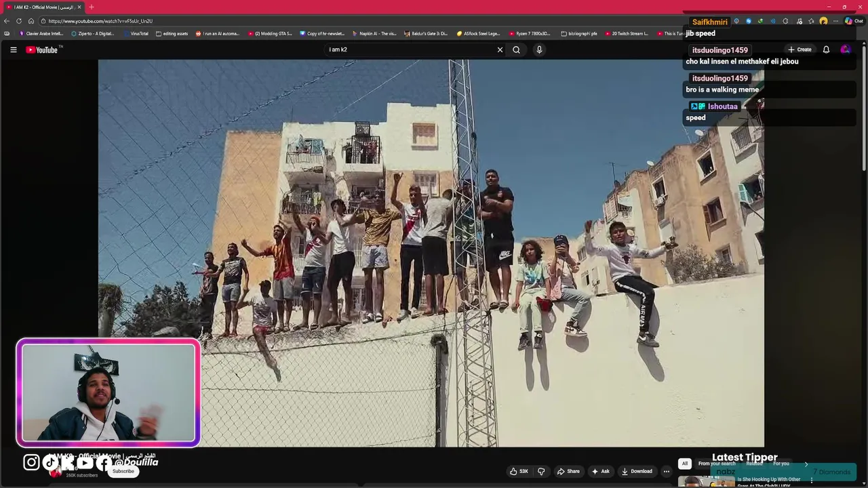Share the I AM K2 video
This screenshot has height=488, width=868.
[x=568, y=471]
